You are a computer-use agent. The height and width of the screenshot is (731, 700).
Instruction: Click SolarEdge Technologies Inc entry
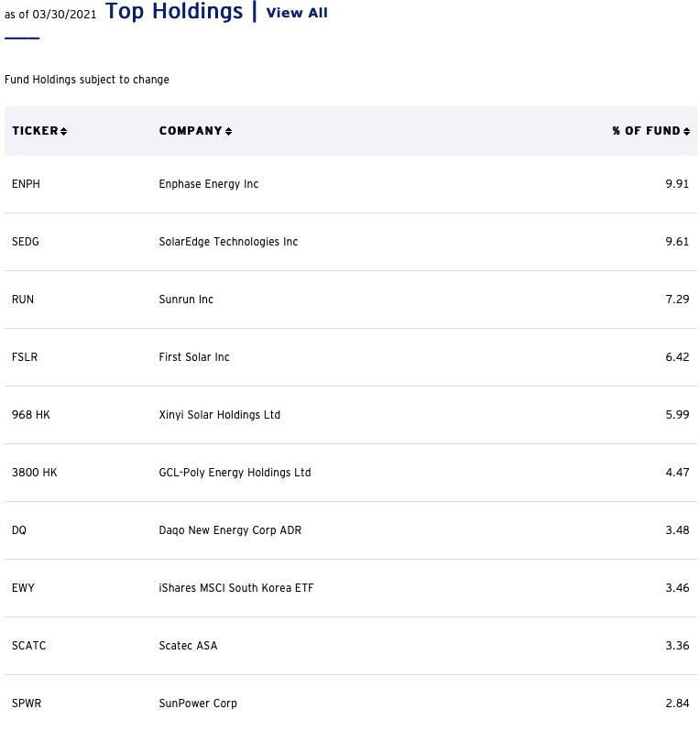[x=228, y=242]
